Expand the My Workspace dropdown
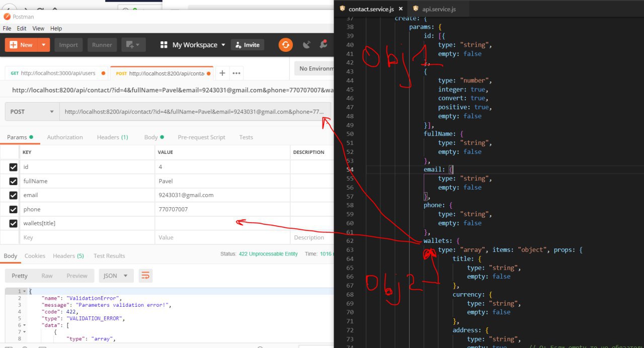644x348 pixels. click(223, 45)
